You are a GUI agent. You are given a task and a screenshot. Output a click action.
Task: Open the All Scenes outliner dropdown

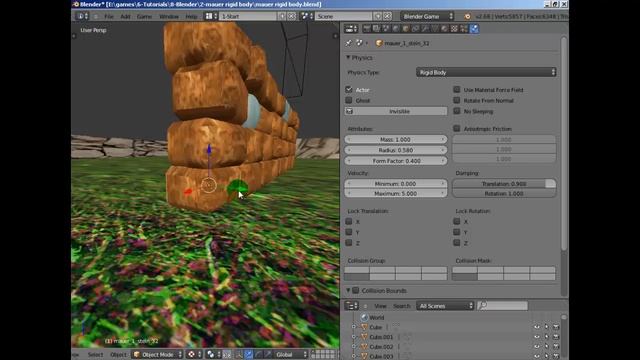pos(445,306)
